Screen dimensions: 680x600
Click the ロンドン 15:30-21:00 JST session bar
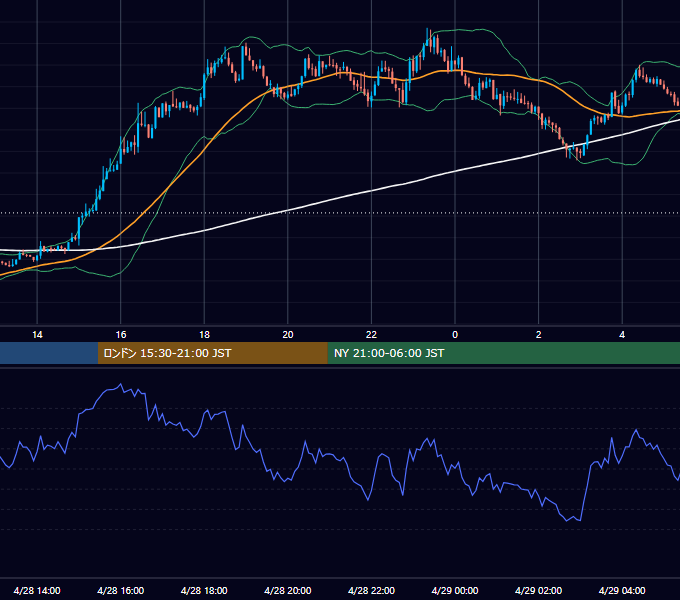click(212, 353)
